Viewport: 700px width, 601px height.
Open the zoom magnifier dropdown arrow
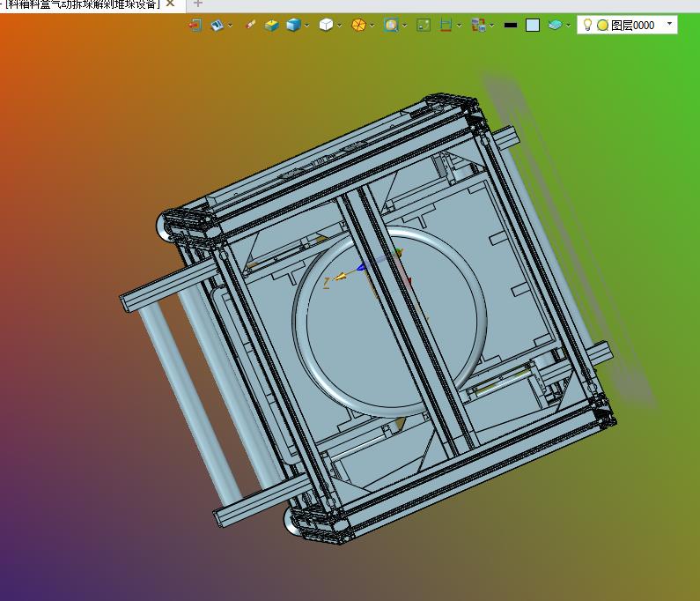click(404, 26)
